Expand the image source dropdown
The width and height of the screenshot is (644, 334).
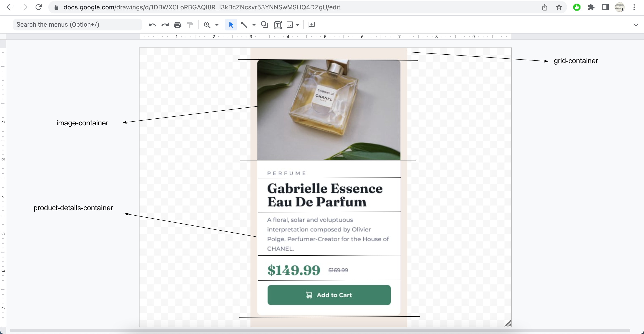point(297,25)
